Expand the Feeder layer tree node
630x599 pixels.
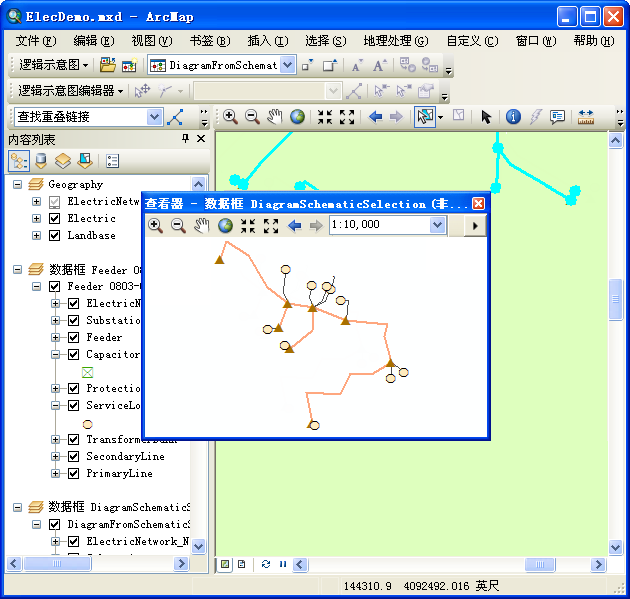point(57,338)
